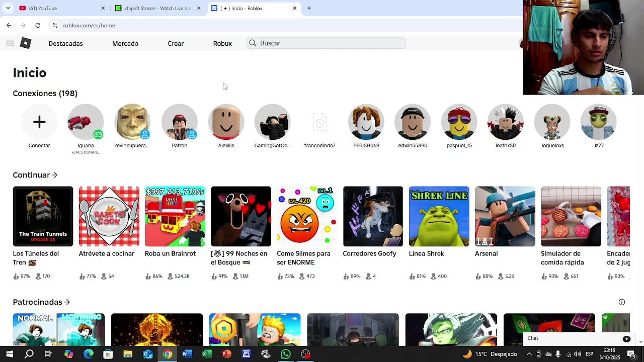Click the Roblox logo icon
The width and height of the screenshot is (644, 362).
tap(26, 43)
